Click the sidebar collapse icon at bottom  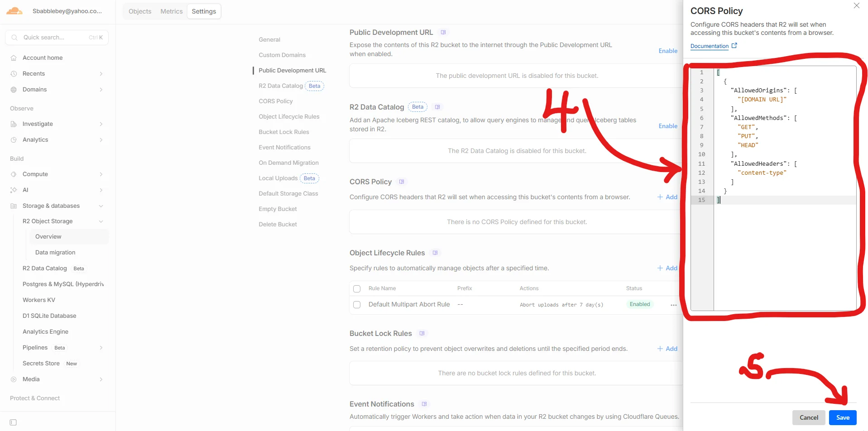13,422
